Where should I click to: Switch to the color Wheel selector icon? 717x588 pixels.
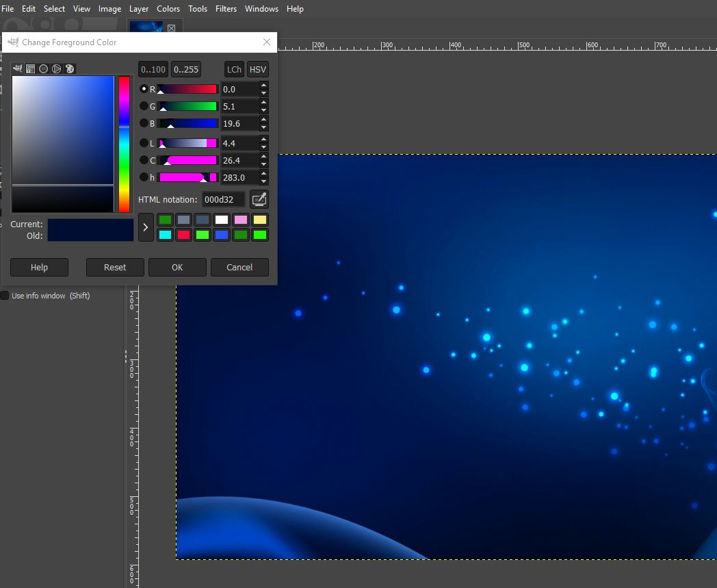click(56, 68)
